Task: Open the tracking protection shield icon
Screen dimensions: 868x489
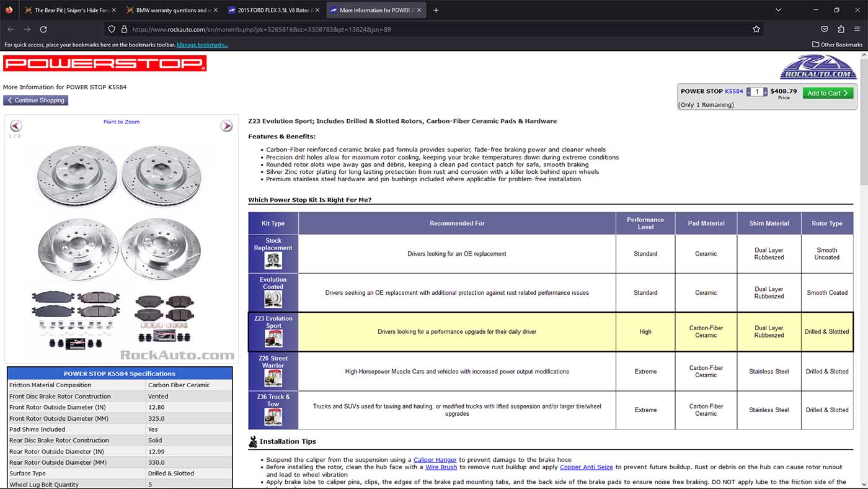Action: (112, 29)
